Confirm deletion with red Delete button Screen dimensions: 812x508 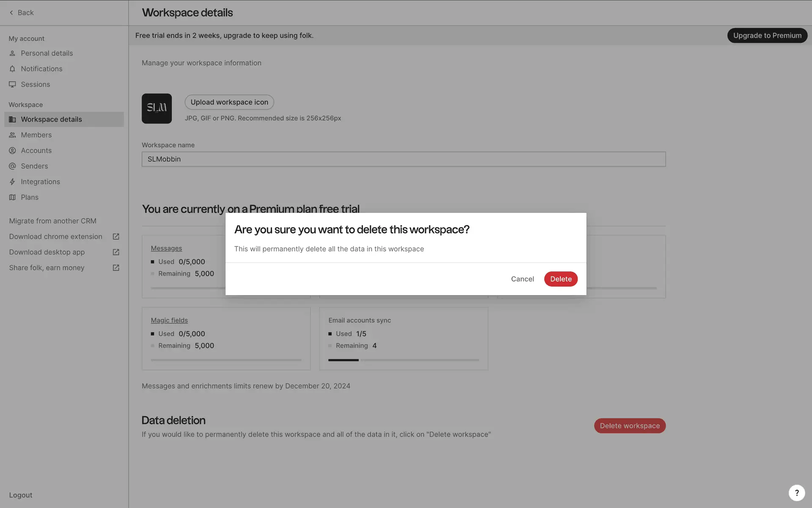tap(560, 279)
